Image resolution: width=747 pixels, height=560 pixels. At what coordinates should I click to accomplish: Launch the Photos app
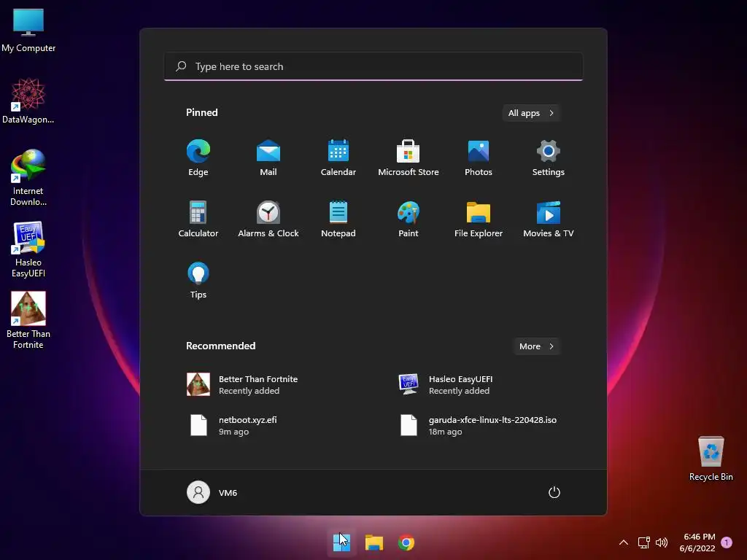(x=479, y=157)
